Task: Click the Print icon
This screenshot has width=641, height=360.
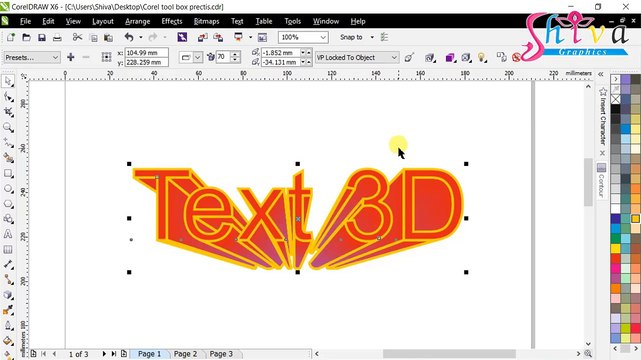Action: pos(57,38)
